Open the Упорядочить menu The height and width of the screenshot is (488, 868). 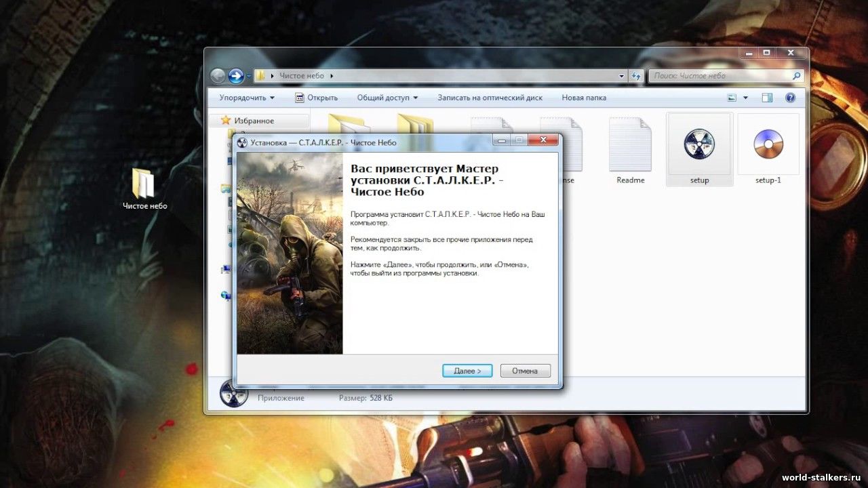pos(247,98)
